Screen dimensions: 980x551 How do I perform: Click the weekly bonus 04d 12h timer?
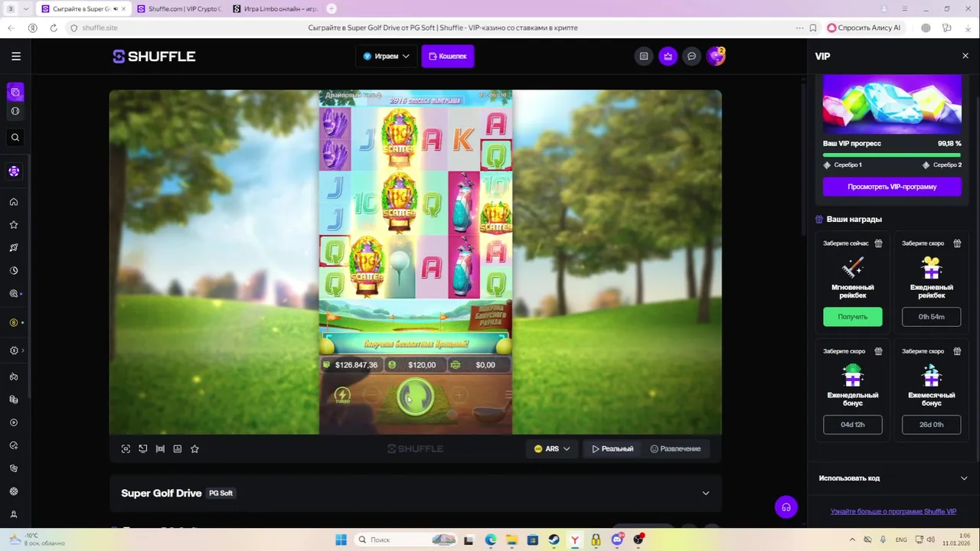pyautogui.click(x=852, y=425)
